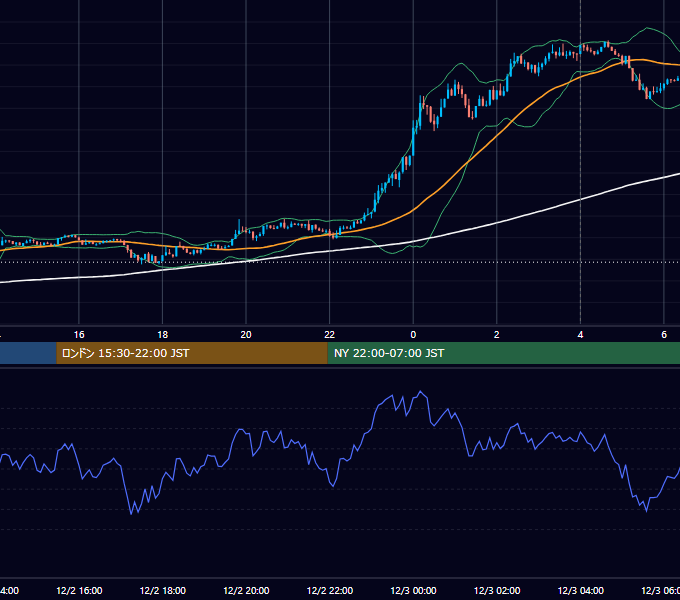Click the hour label 20 on the upper axis
The image size is (680, 600).
click(x=246, y=335)
